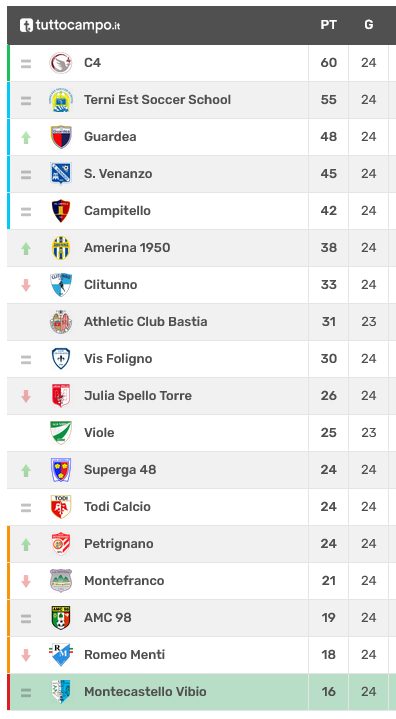
Task: Open the C4 team crest
Action: click(x=61, y=63)
